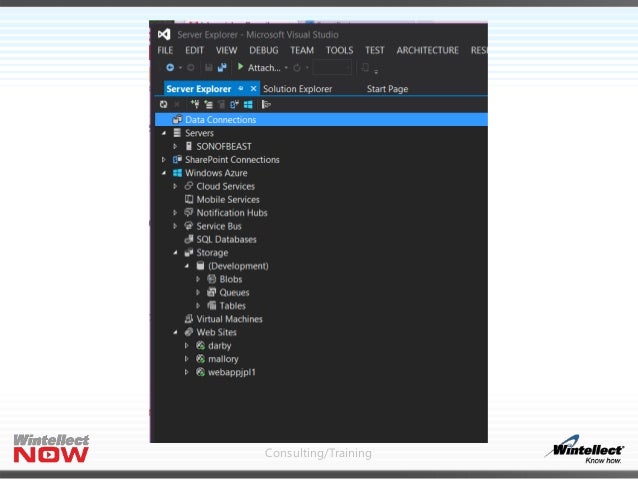Open the DEBUG menu
638x479 pixels.
[264, 50]
